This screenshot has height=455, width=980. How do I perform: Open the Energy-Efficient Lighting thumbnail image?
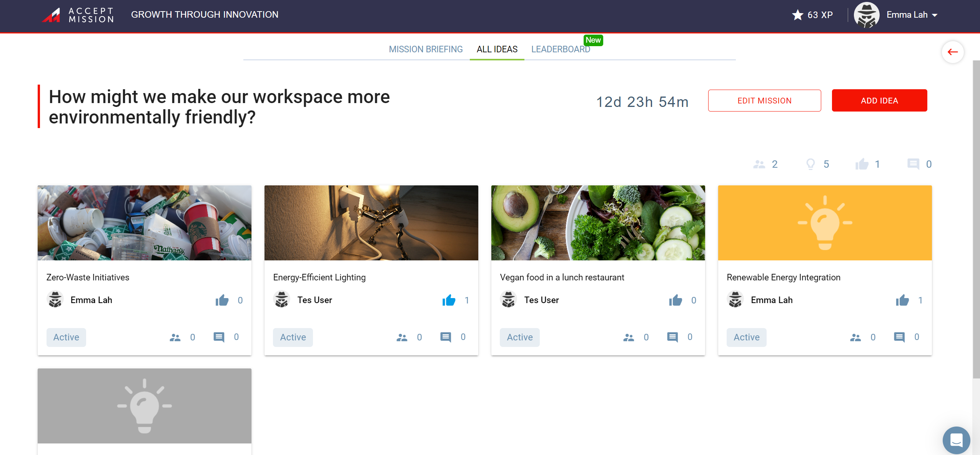click(371, 223)
